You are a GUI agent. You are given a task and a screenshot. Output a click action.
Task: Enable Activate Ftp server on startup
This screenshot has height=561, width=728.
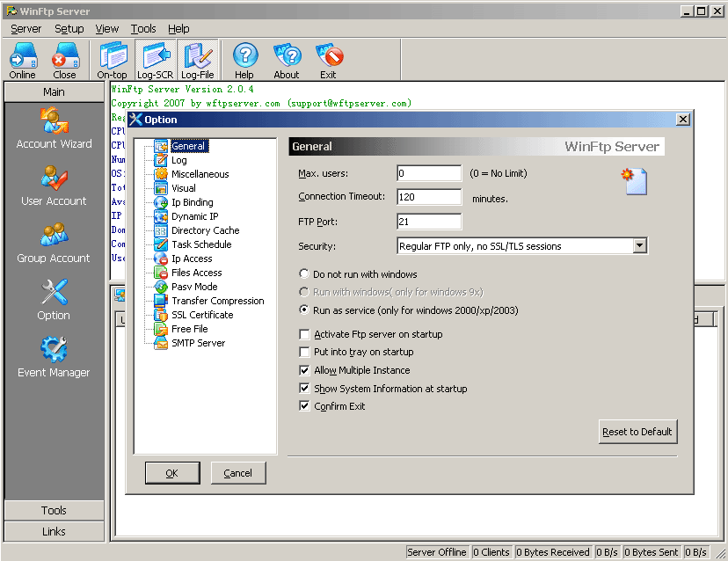[x=305, y=334]
